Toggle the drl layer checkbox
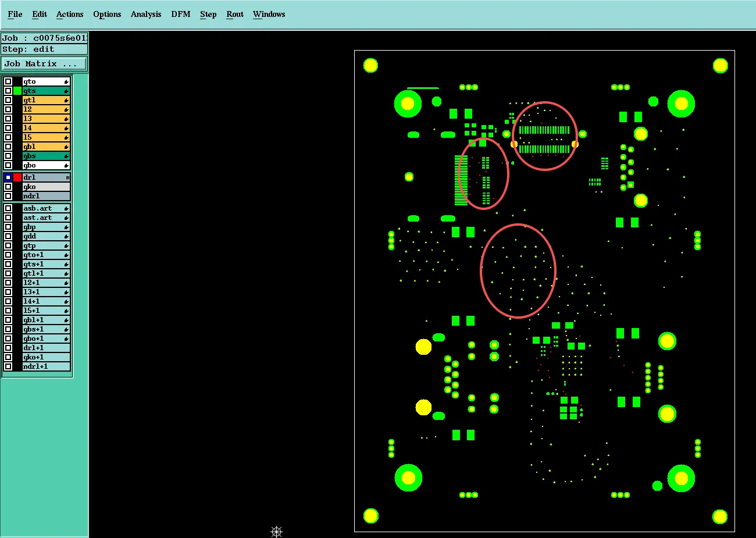Image resolution: width=756 pixels, height=538 pixels. point(8,177)
